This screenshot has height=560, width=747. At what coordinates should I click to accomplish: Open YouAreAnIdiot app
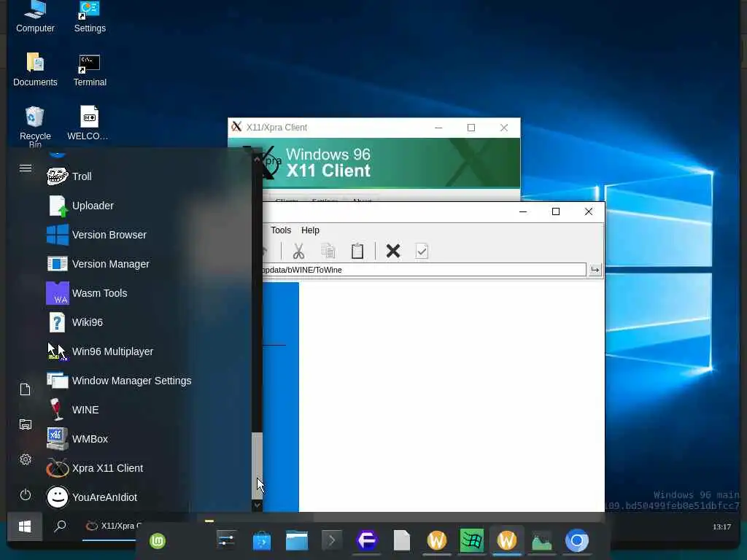click(92, 497)
